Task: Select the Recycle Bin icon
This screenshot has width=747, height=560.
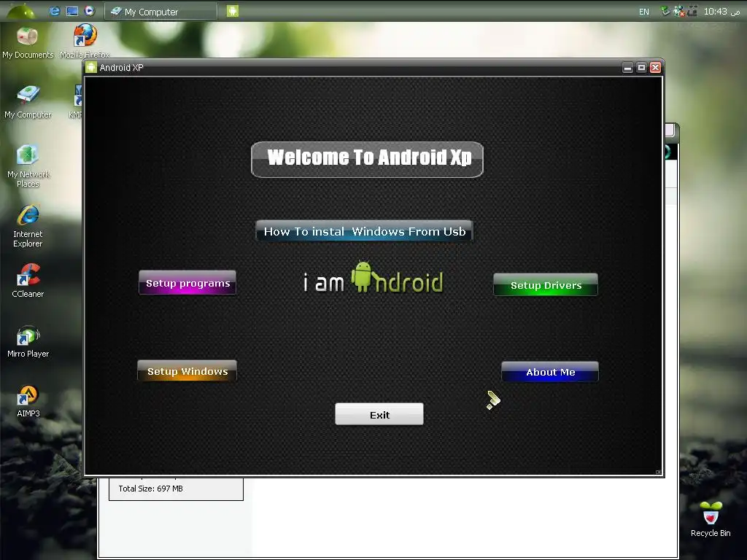Action: click(711, 519)
